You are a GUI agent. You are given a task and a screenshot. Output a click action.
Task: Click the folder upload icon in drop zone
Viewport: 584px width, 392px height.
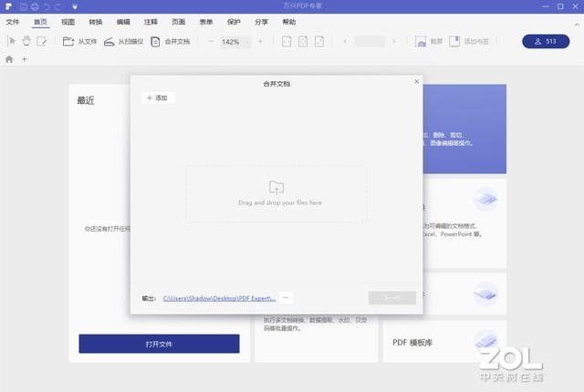[x=276, y=188]
